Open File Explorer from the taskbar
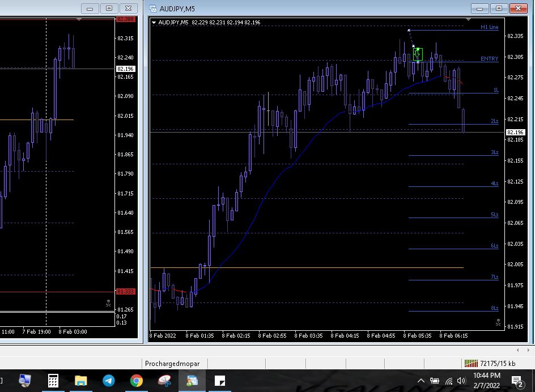 coord(80,381)
